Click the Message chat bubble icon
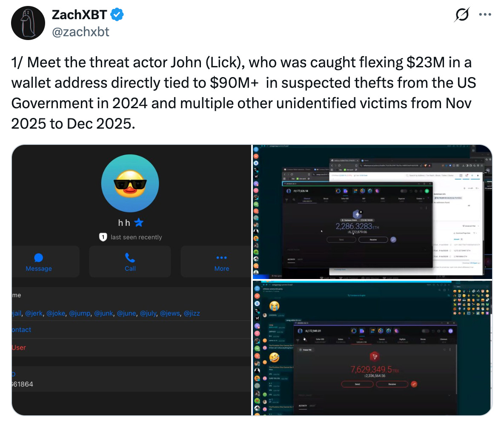The width and height of the screenshot is (504, 426). coord(39,258)
